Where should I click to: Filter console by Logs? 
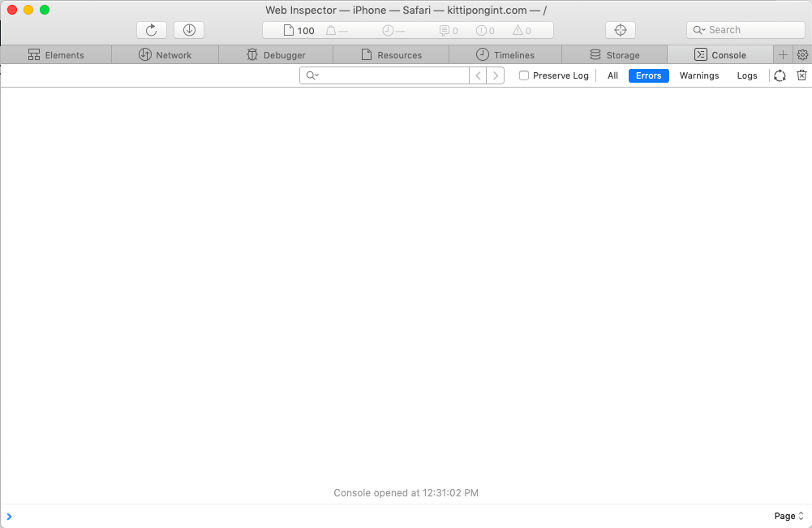747,75
